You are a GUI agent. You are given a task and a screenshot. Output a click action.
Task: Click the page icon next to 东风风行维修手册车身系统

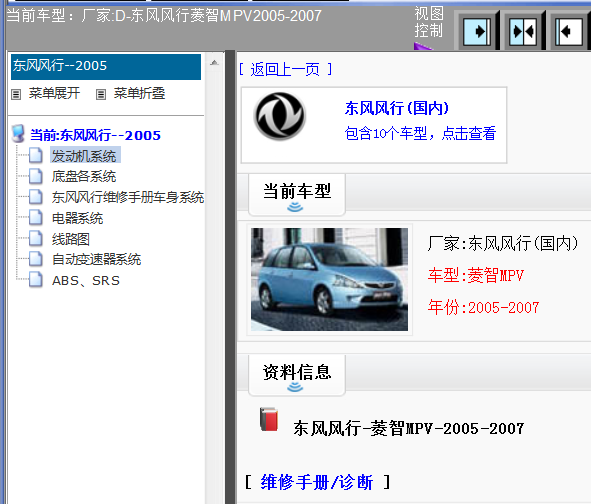(36, 196)
